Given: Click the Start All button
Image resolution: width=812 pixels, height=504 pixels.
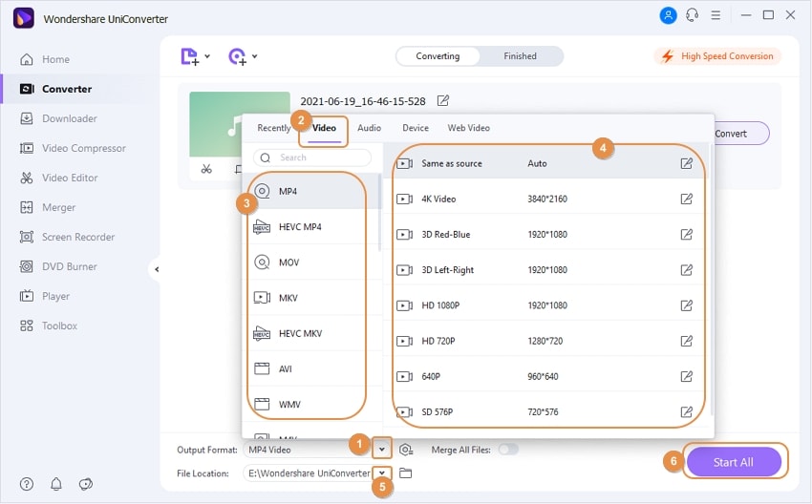Looking at the screenshot, I should (734, 462).
